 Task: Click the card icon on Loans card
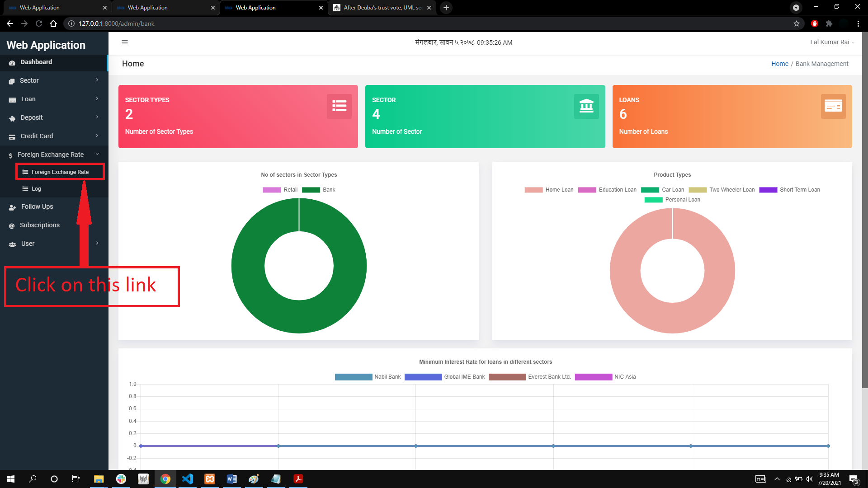point(833,106)
